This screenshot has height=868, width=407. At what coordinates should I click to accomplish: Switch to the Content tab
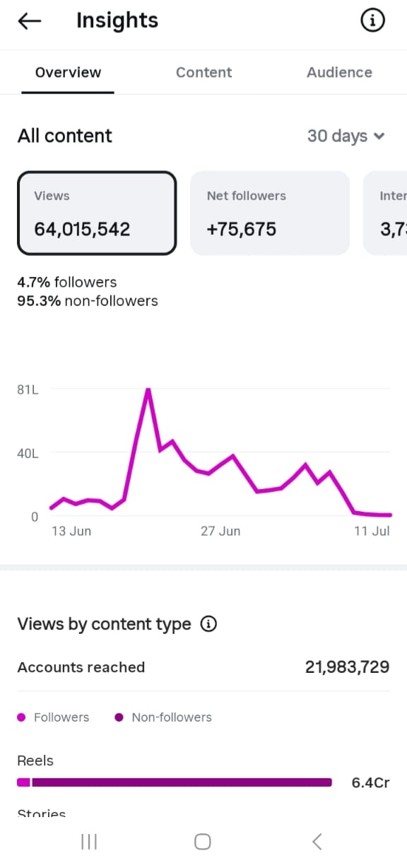[203, 72]
